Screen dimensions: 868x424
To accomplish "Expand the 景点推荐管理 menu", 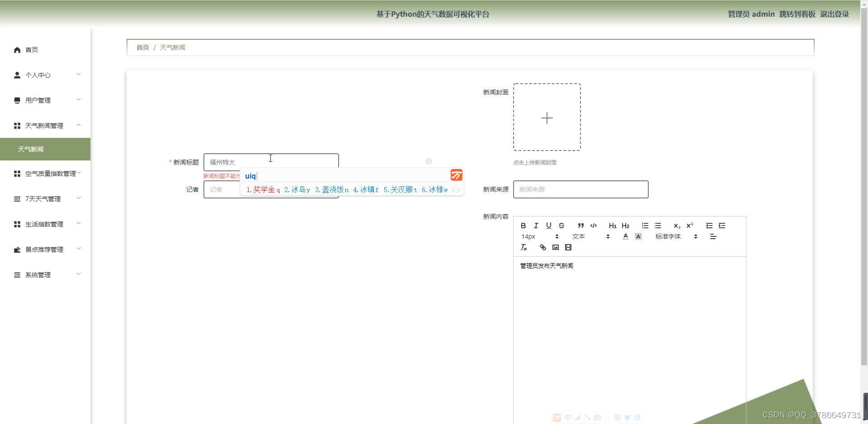I will pyautogui.click(x=45, y=250).
